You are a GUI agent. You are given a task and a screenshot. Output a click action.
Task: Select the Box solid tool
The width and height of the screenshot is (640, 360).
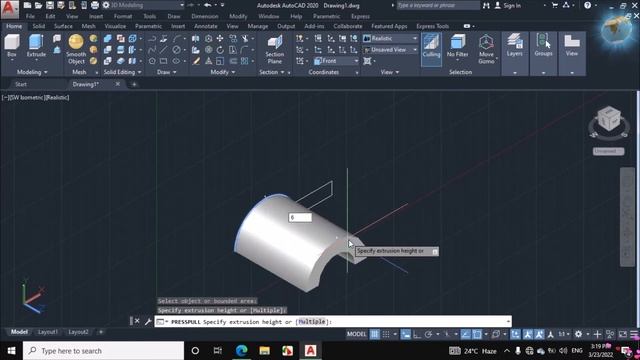click(12, 45)
